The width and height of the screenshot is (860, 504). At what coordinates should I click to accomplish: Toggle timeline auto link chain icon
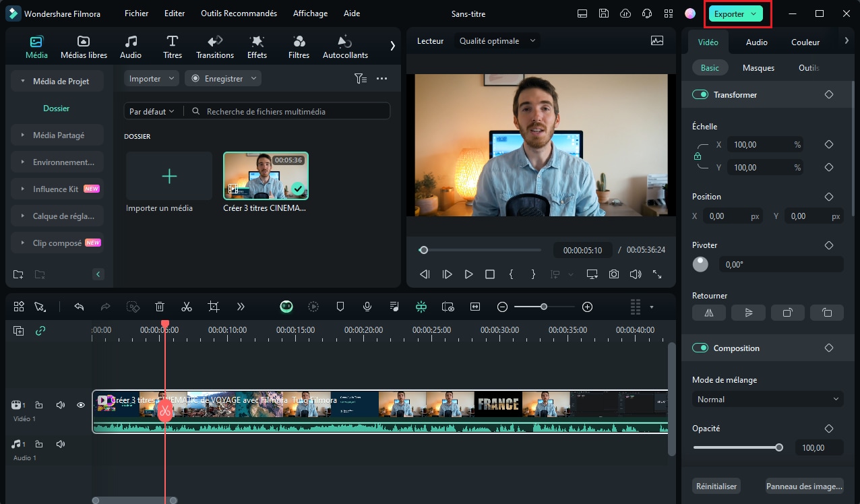(x=40, y=331)
